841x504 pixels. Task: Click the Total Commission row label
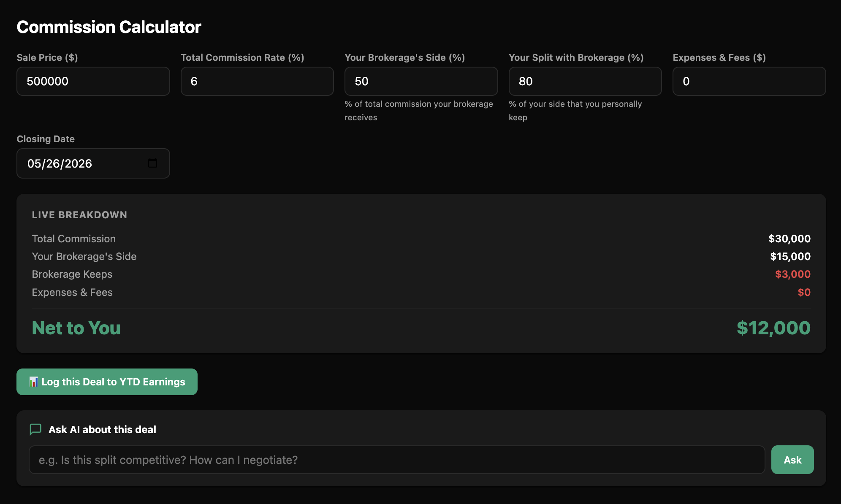click(x=74, y=238)
